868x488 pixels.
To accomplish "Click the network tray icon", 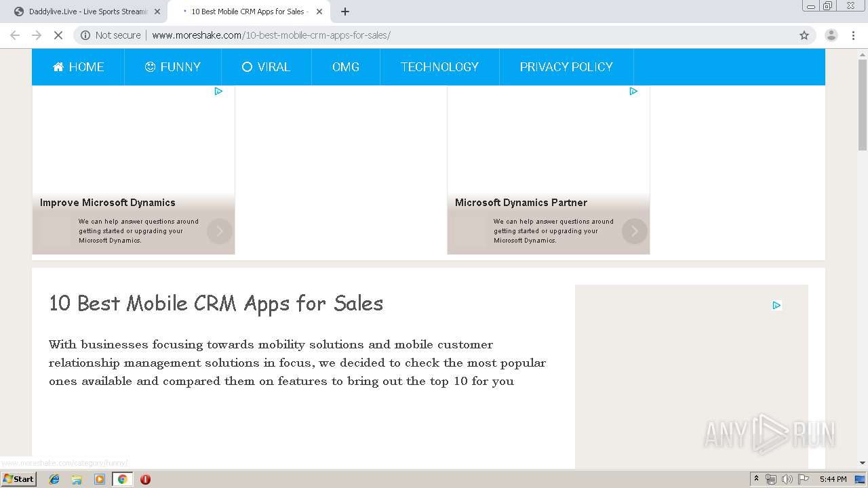I will tap(771, 479).
